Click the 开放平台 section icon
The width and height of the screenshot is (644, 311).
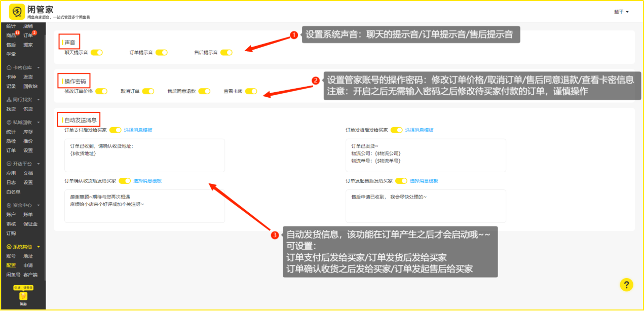(x=9, y=164)
